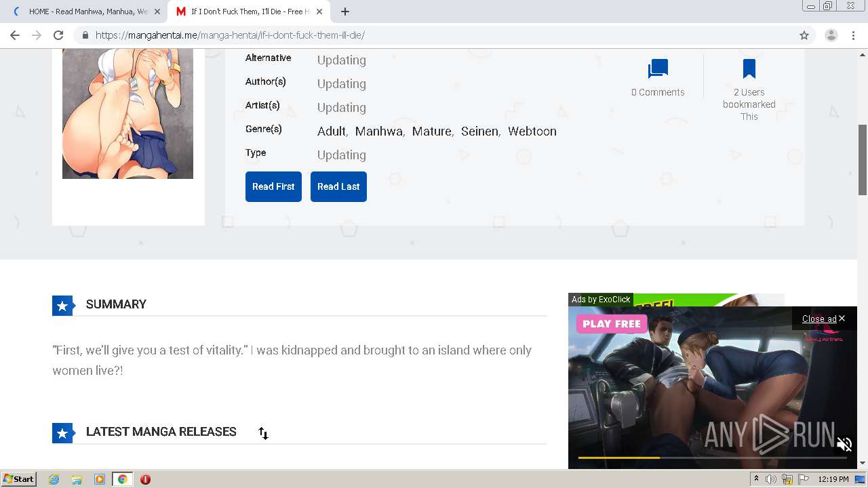This screenshot has height=488, width=868.
Task: Click the show desktop button in taskbar
Action: pos(860,479)
